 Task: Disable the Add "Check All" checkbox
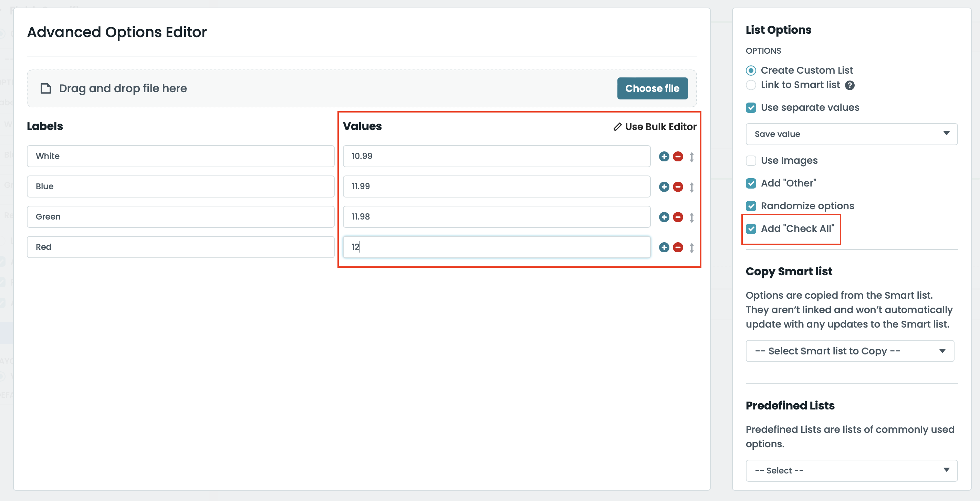pos(751,229)
